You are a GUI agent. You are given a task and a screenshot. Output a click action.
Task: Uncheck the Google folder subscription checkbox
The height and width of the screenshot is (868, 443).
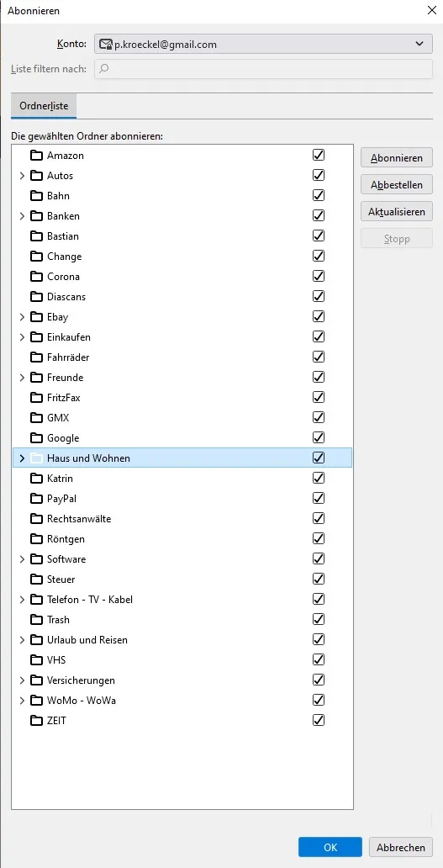click(x=319, y=437)
